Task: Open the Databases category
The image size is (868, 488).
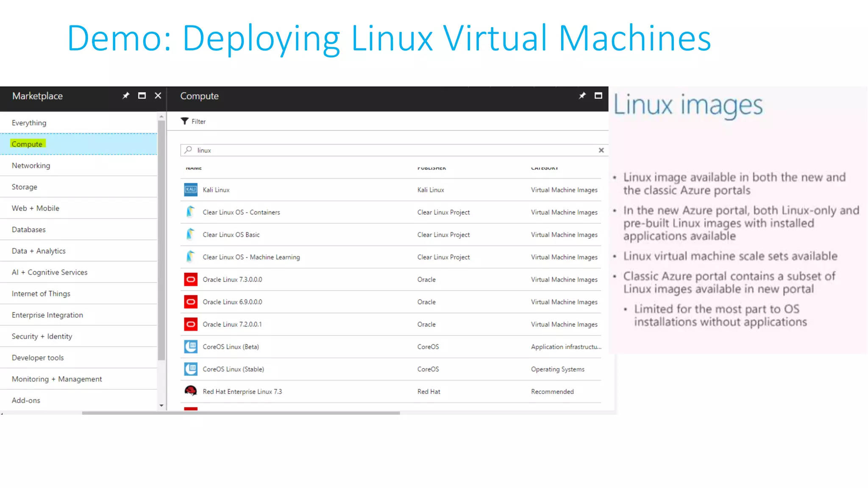Action: (78, 230)
